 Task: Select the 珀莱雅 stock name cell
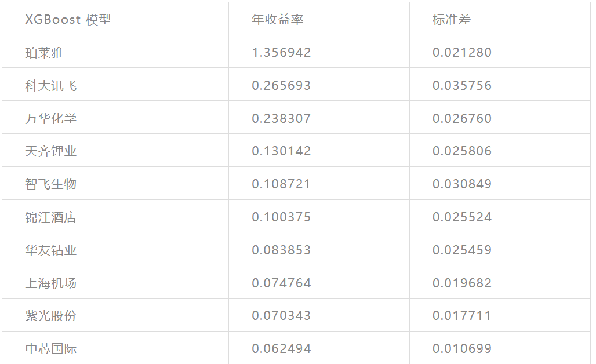[44, 53]
